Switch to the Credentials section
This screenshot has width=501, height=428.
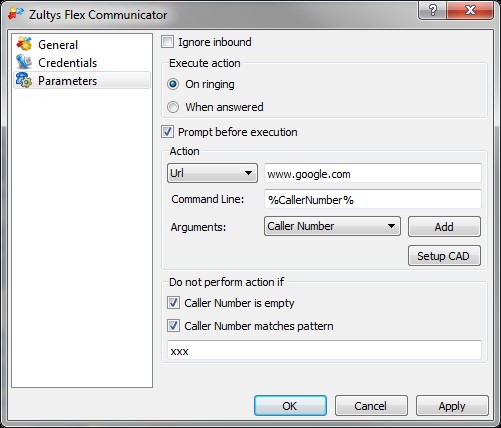click(x=67, y=63)
